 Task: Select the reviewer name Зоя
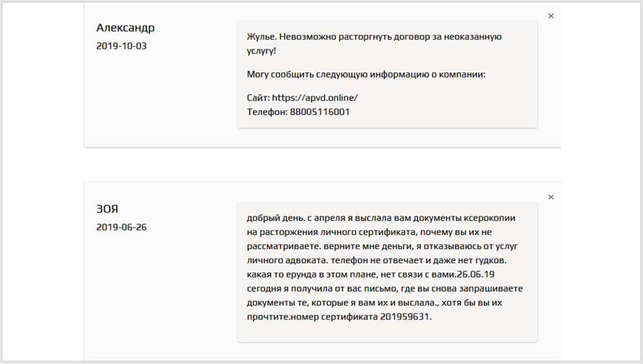[x=107, y=208]
